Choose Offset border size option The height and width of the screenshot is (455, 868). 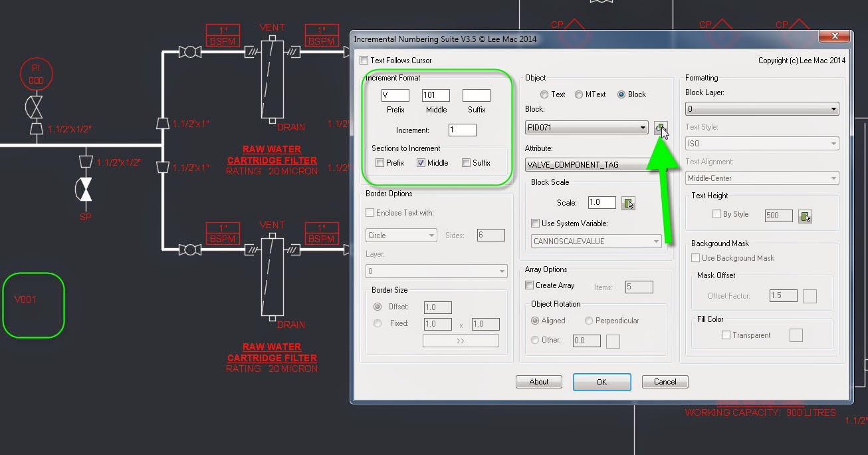[378, 307]
